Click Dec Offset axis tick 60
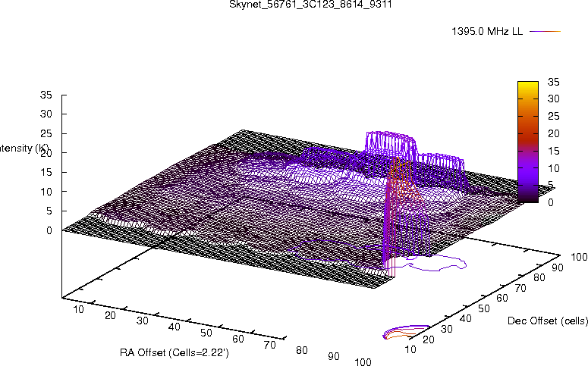 502,299
